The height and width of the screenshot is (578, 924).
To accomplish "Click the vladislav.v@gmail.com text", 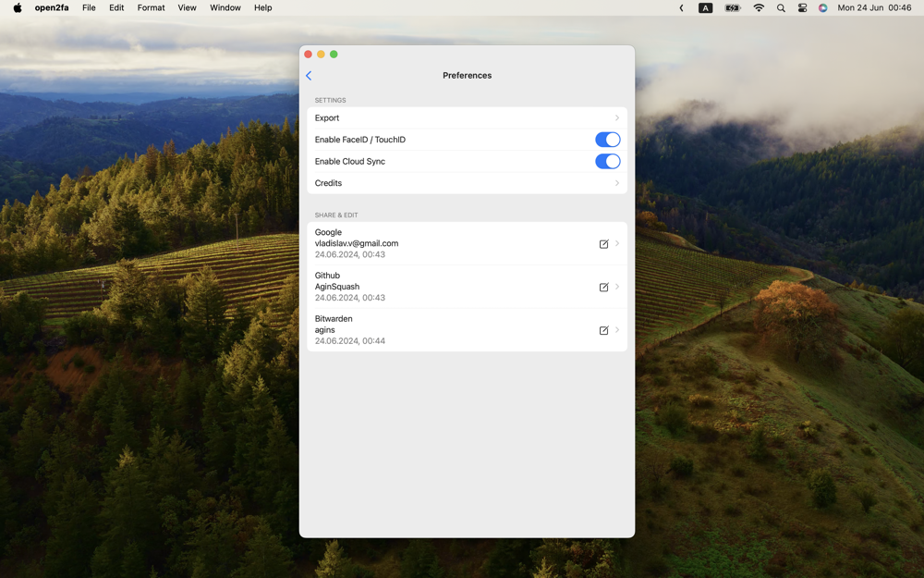I will (x=357, y=243).
